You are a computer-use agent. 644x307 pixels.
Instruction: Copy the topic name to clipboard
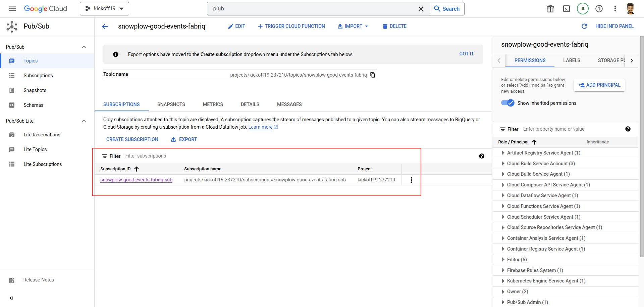[x=373, y=75]
